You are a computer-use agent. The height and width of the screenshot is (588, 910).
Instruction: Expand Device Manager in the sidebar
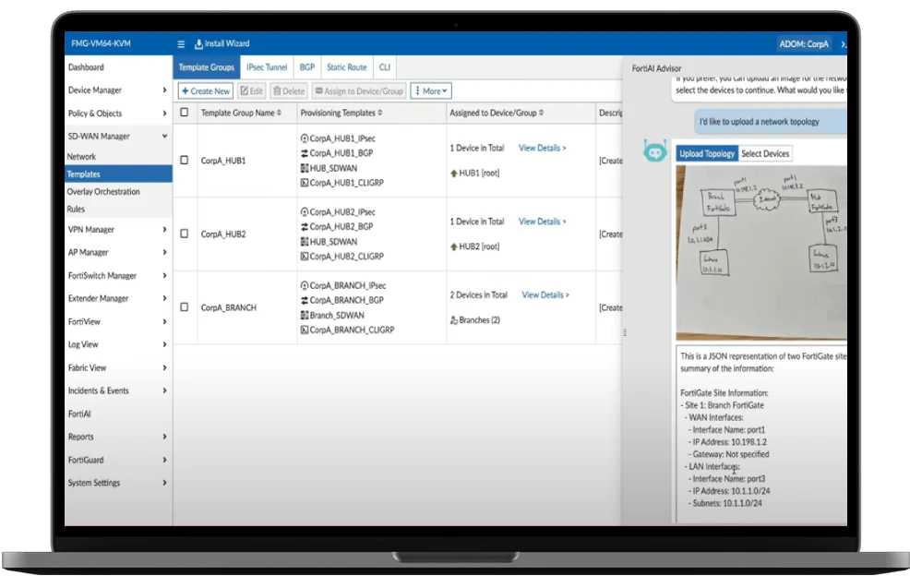click(x=164, y=90)
